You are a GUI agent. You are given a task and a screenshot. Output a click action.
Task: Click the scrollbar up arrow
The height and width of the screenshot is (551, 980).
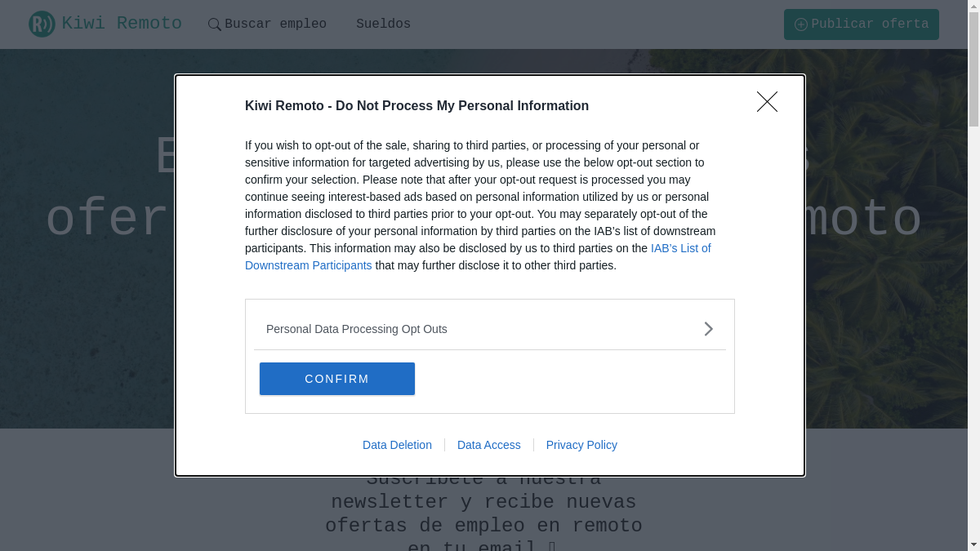pyautogui.click(x=973, y=5)
